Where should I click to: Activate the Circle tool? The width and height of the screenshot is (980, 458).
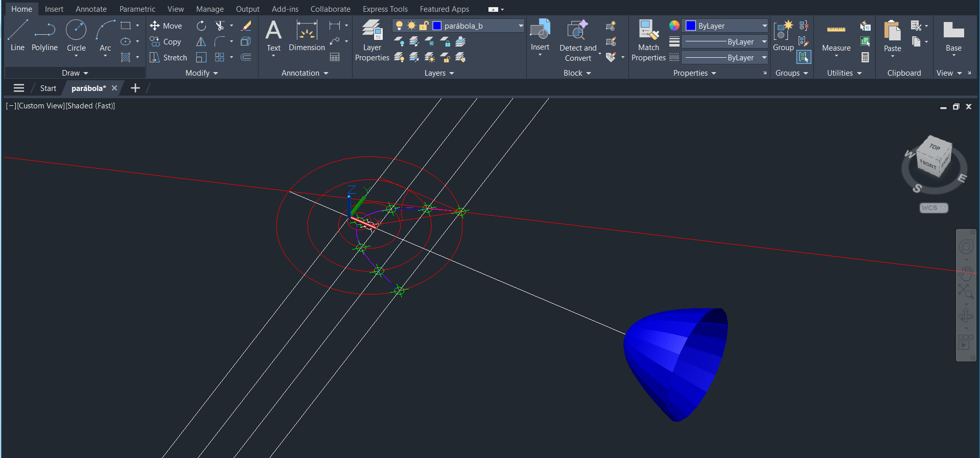(x=76, y=36)
